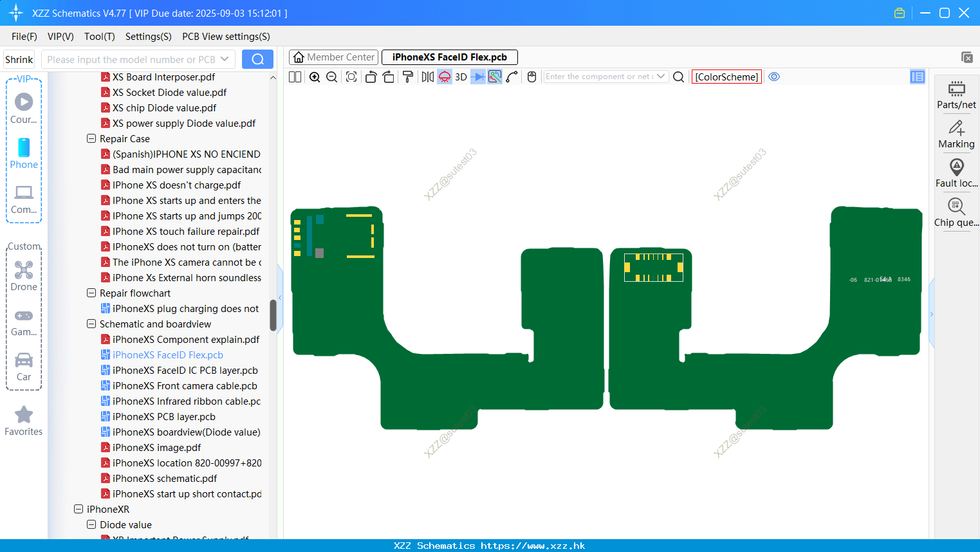This screenshot has height=552, width=980.
Task: Click the Shrink button
Action: 19,59
